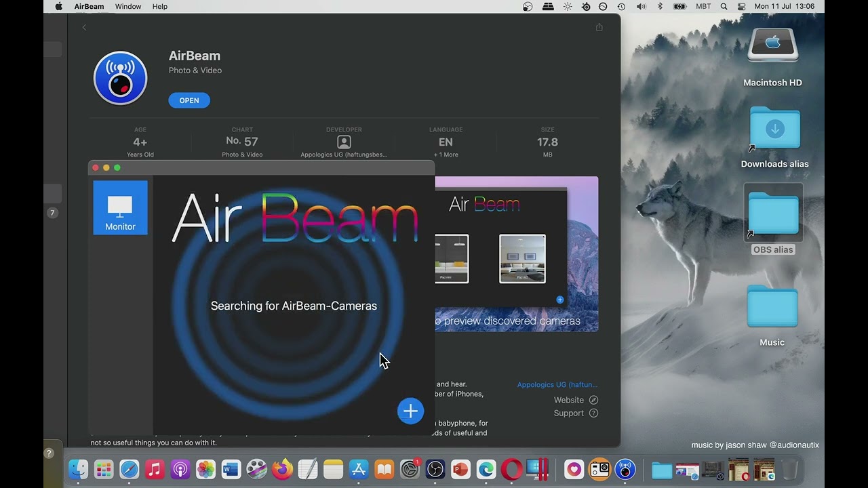This screenshot has height=488, width=868.
Task: Open the Support link
Action: coord(576,413)
